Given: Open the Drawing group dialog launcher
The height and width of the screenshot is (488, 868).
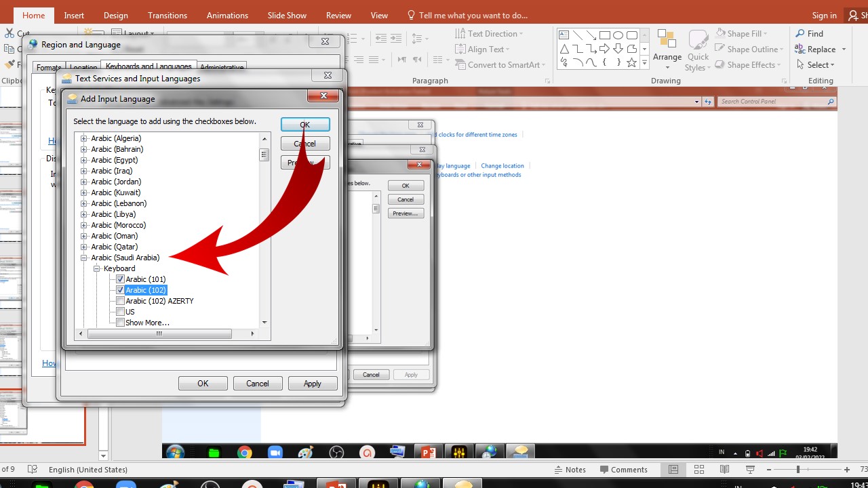Looking at the screenshot, I should point(785,81).
